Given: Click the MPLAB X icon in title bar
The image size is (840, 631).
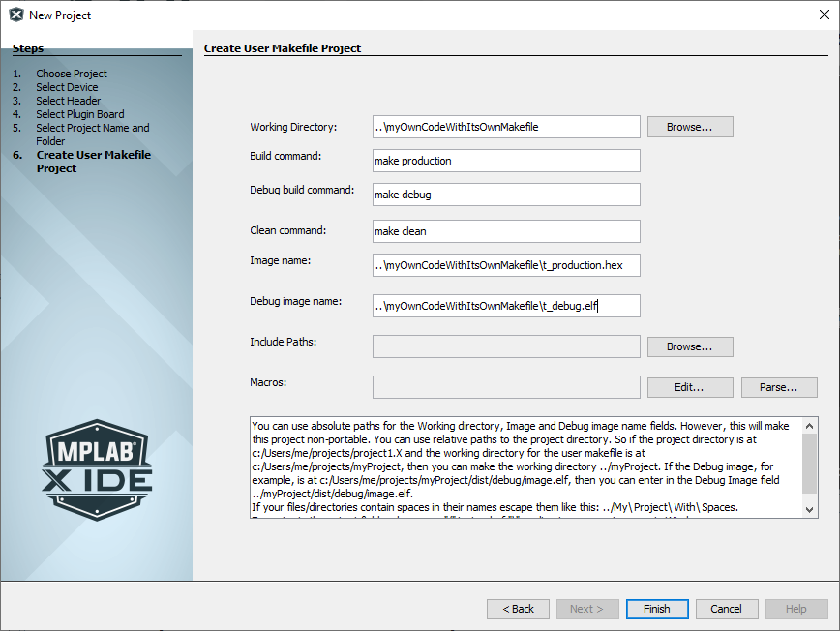Looking at the screenshot, I should click(15, 15).
